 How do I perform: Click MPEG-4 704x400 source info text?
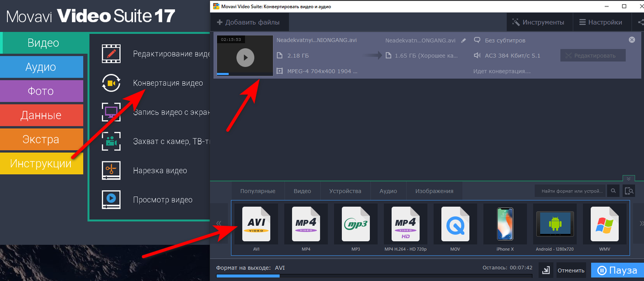click(x=323, y=71)
